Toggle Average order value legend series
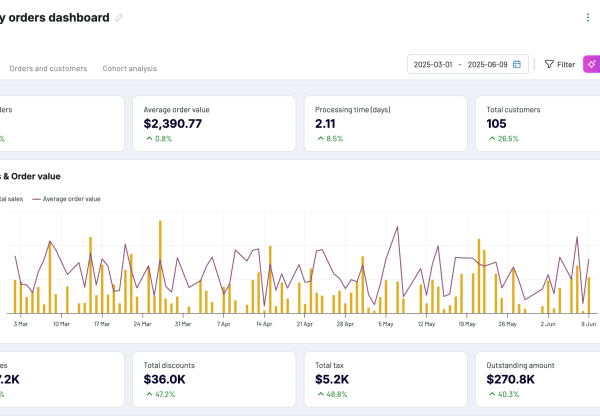Viewport: 600px width, 420px height. tap(70, 199)
